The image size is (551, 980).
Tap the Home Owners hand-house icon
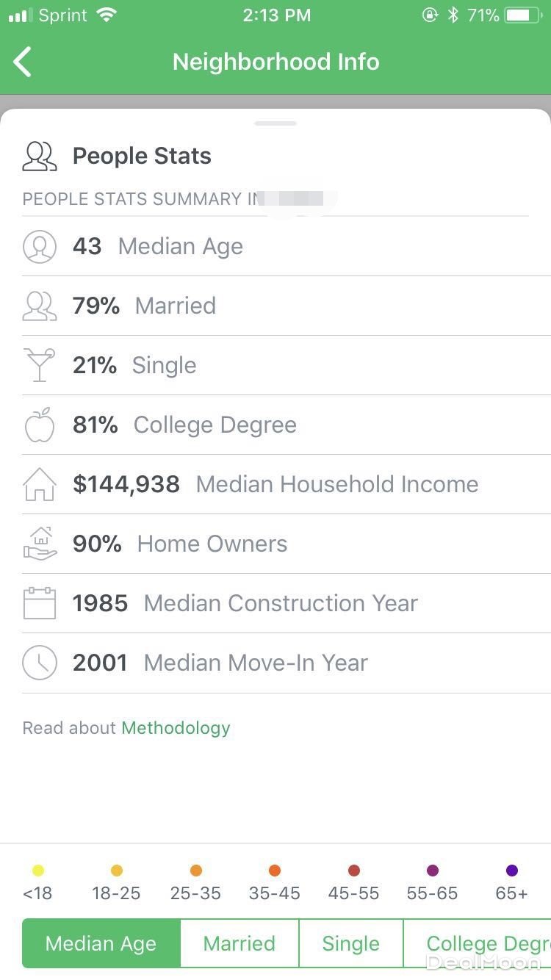[40, 544]
